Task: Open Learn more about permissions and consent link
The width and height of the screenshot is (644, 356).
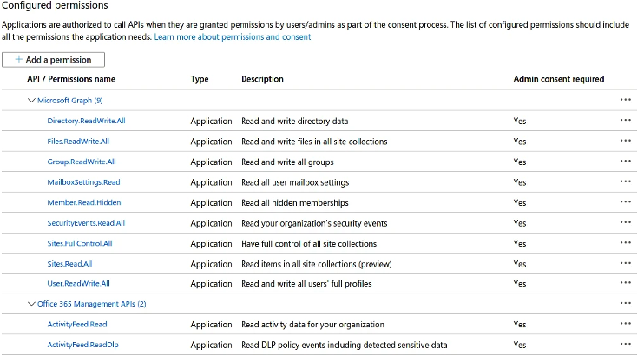Action: pyautogui.click(x=233, y=37)
